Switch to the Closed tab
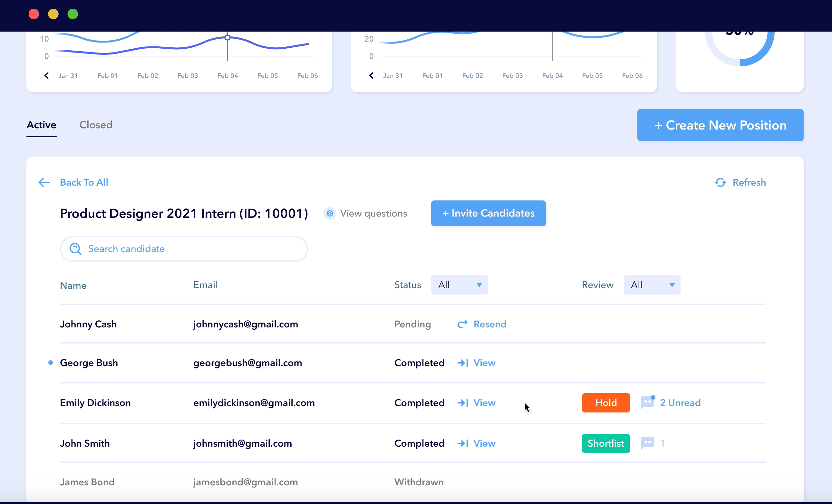 pyautogui.click(x=96, y=125)
